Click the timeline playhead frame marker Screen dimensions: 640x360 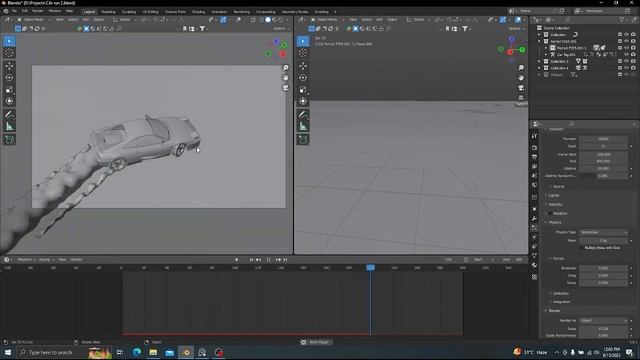(371, 268)
